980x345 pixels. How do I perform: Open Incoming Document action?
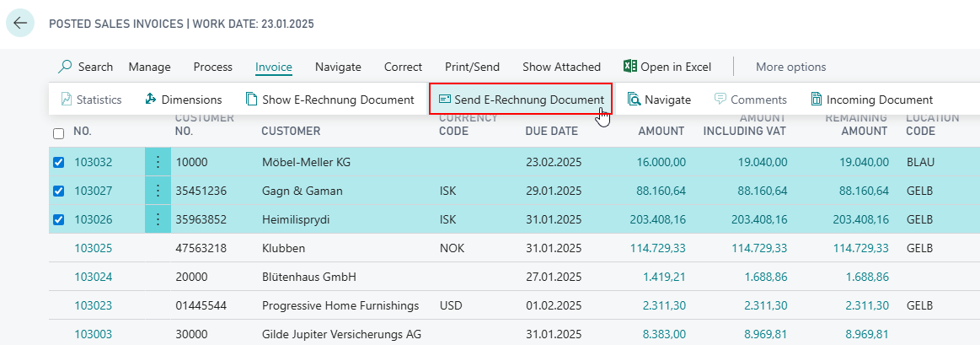pyautogui.click(x=871, y=100)
